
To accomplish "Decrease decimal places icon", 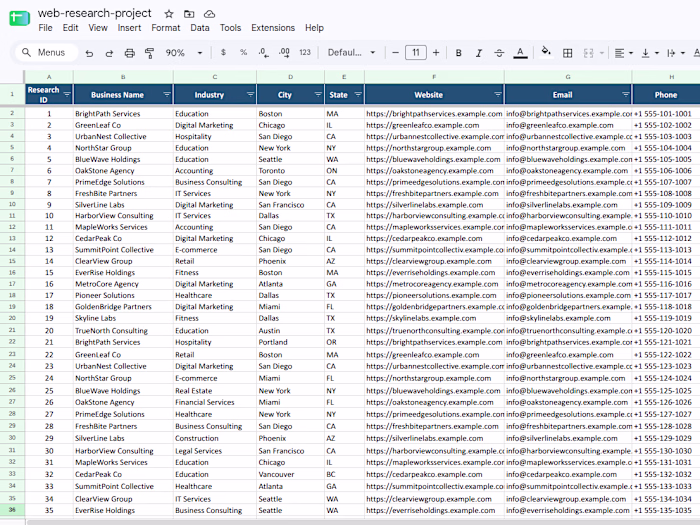I will pos(263,53).
